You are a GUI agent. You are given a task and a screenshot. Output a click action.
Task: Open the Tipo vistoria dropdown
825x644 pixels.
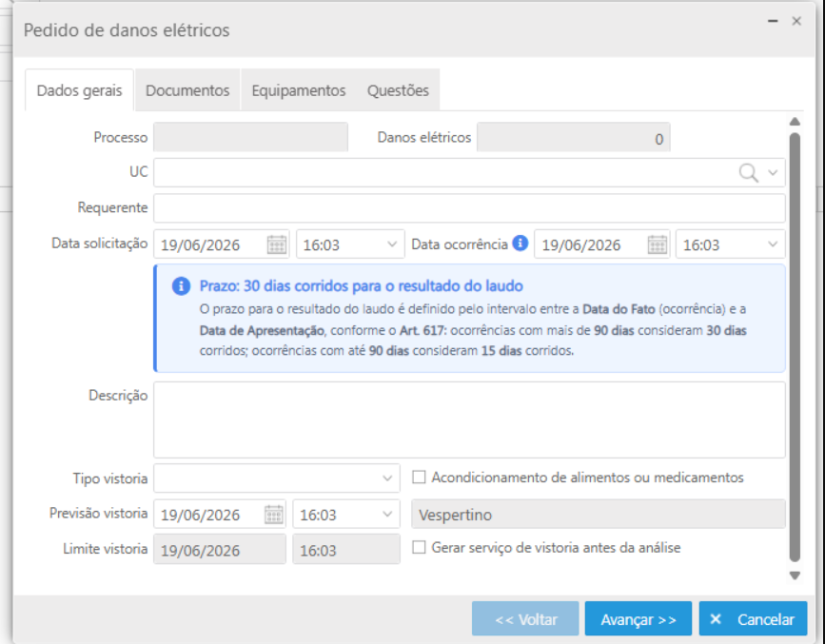pyautogui.click(x=387, y=478)
